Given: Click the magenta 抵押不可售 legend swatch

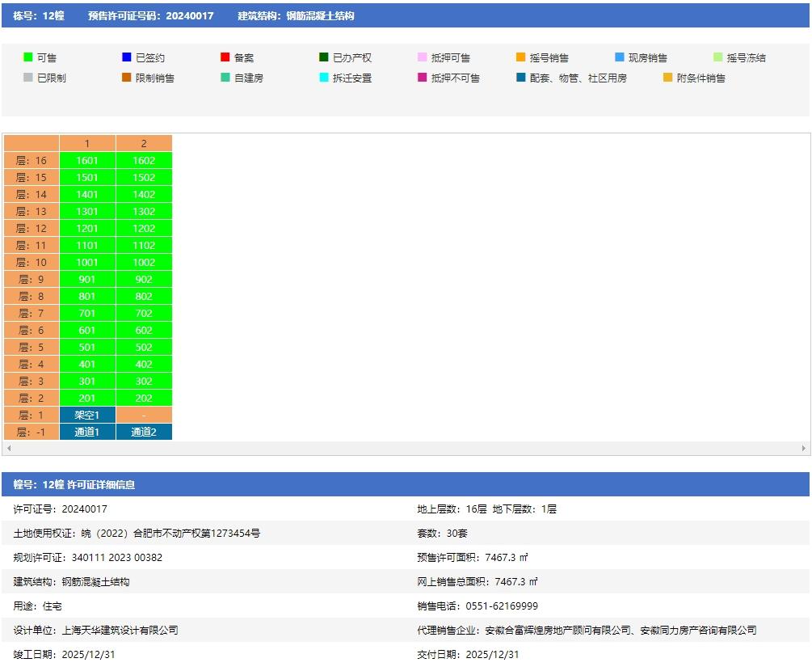Looking at the screenshot, I should click(422, 77).
